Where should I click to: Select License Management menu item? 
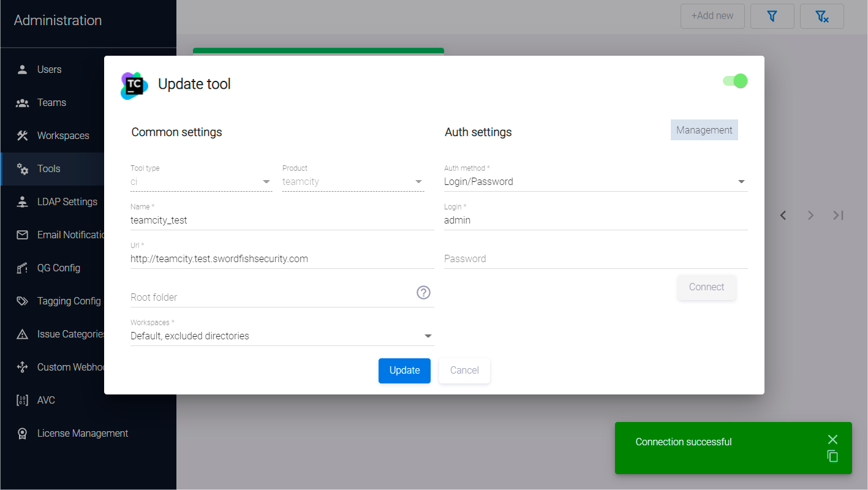pyautogui.click(x=82, y=433)
